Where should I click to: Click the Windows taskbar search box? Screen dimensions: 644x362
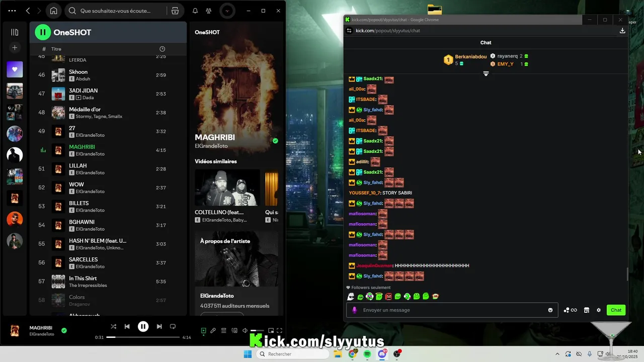[x=294, y=354]
